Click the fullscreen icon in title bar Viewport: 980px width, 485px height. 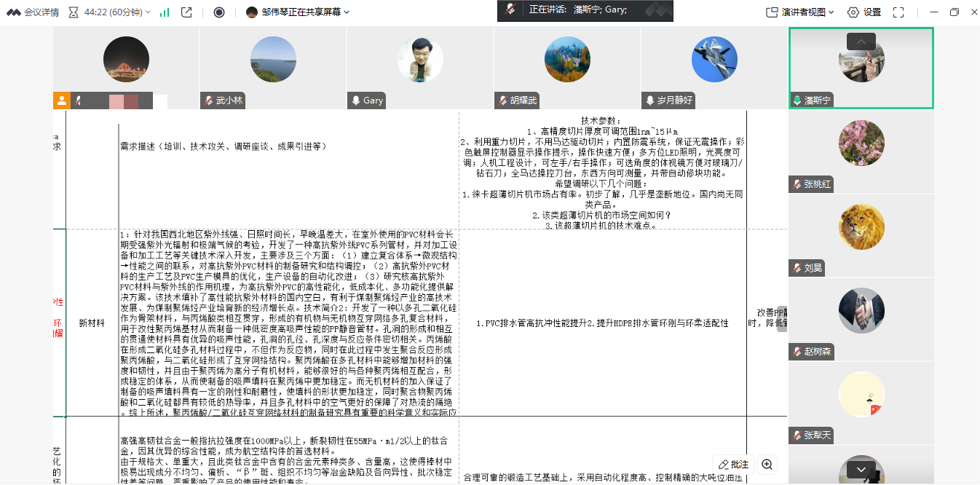click(x=898, y=11)
